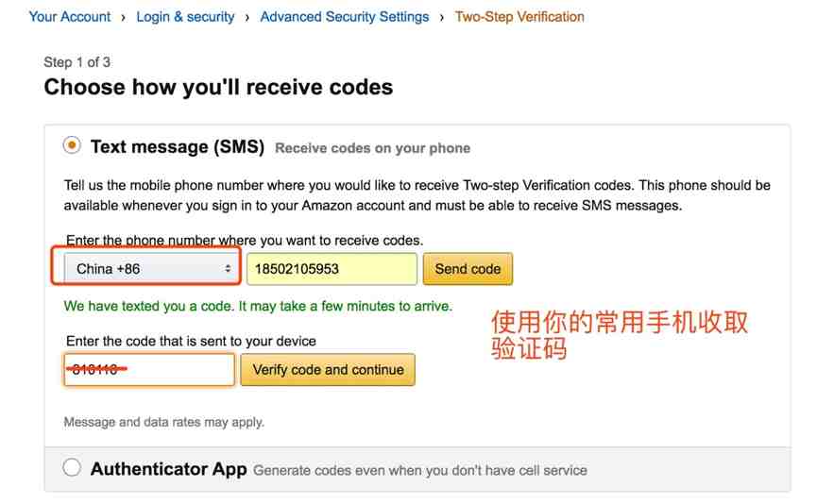Go to Login & security breadcrumb
Screen dimensions: 817x504
point(185,17)
